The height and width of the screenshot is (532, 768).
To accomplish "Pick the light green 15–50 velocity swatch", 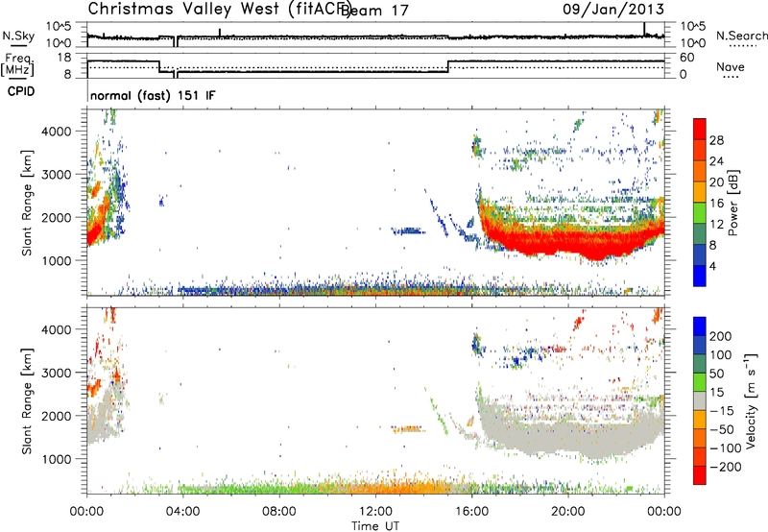I will pyautogui.click(x=700, y=382).
